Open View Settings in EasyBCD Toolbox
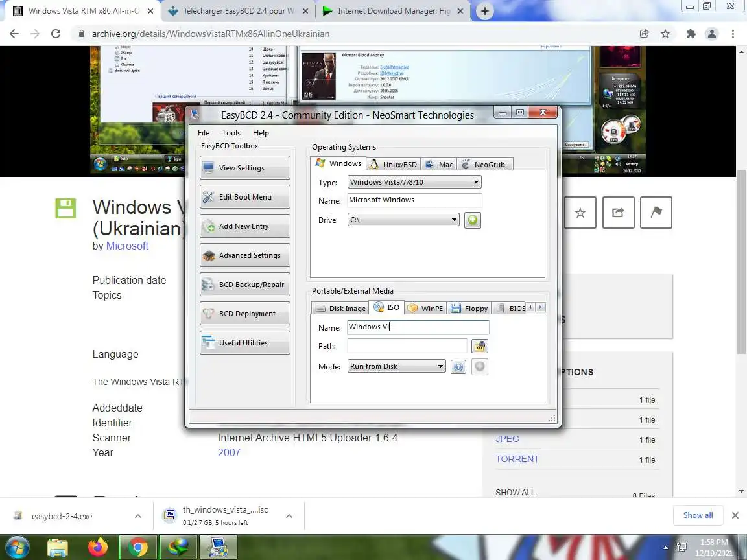The height and width of the screenshot is (560, 747). (x=245, y=168)
